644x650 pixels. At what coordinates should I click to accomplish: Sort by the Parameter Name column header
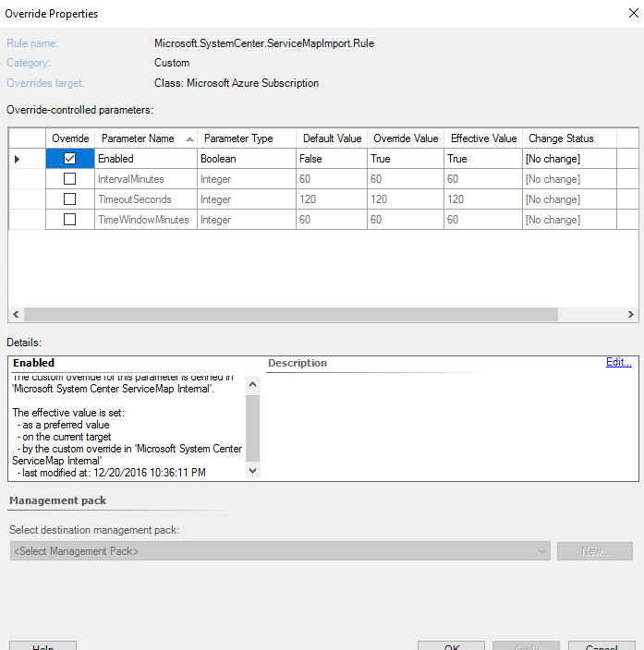[146, 138]
